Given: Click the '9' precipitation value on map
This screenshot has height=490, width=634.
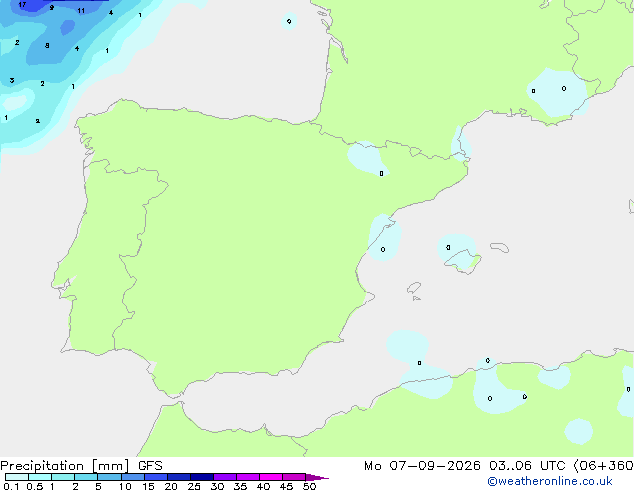Looking at the screenshot, I should pos(52,7).
